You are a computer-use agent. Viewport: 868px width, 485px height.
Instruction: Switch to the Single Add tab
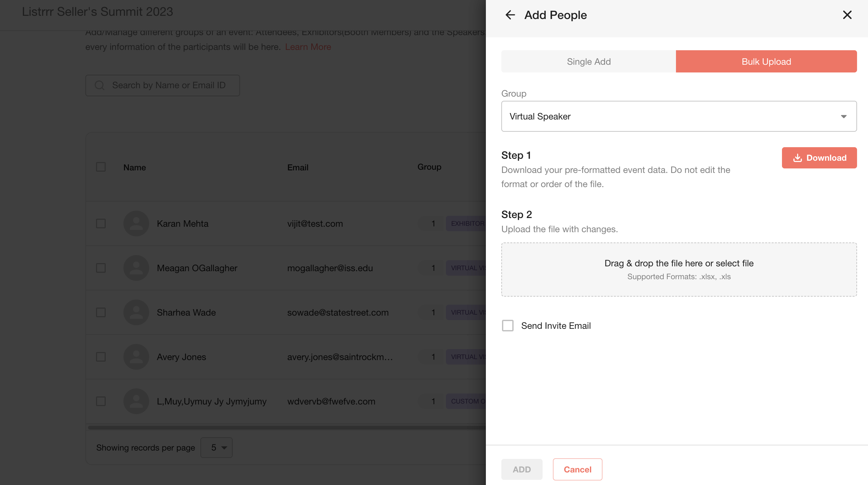588,61
